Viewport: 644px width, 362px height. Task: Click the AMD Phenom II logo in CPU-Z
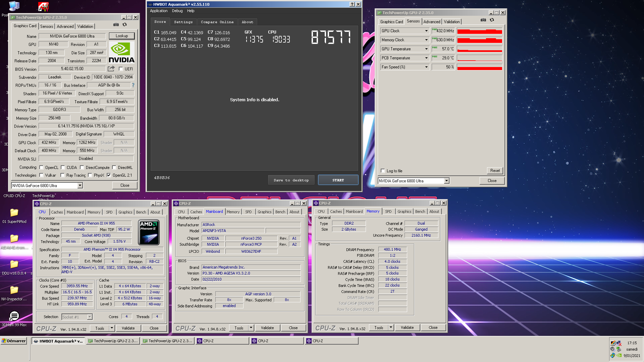pos(149,232)
